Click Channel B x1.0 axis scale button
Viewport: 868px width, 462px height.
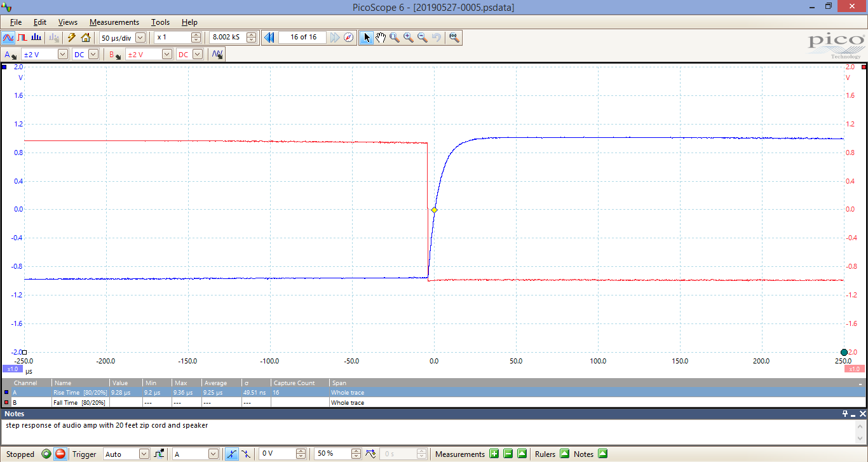pyautogui.click(x=854, y=369)
